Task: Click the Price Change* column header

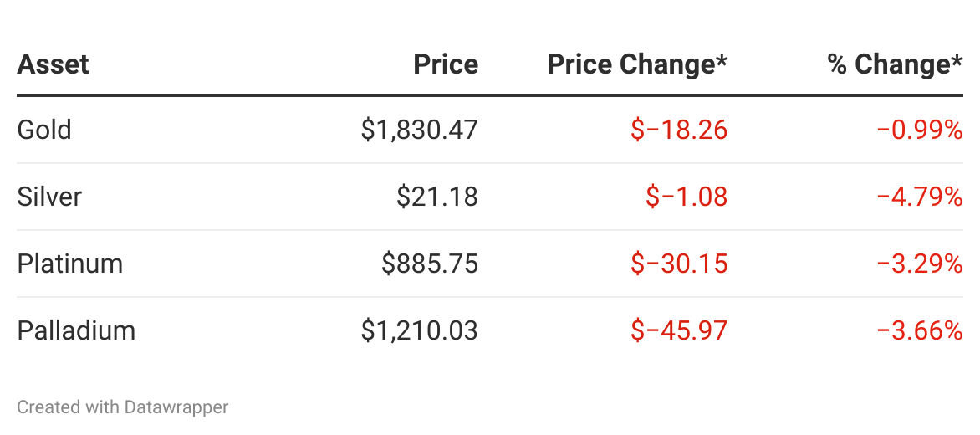Action: (x=637, y=64)
